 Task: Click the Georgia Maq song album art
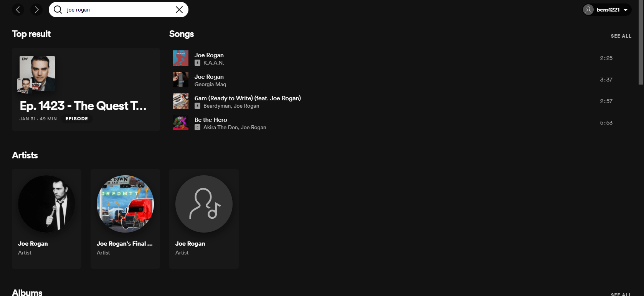(181, 80)
